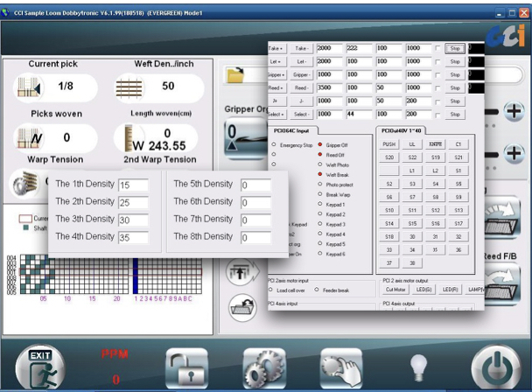Click the reed arrow icon above Reed F/B
Image resolution: width=532 pixels, height=392 pixels.
click(501, 219)
